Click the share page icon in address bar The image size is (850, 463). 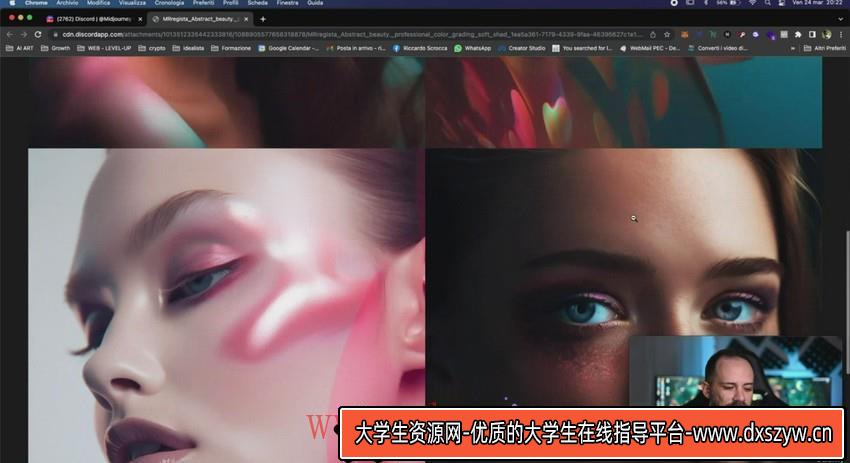click(653, 34)
